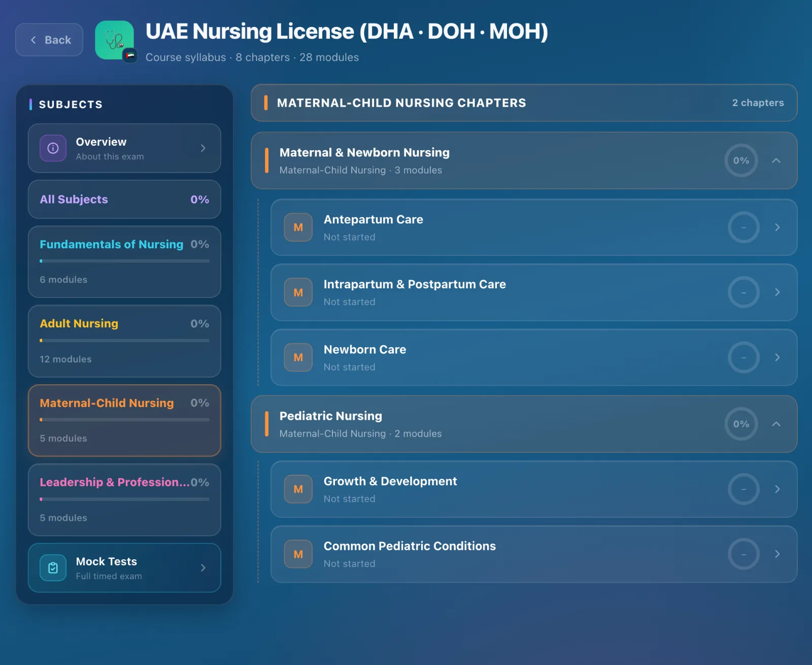The height and width of the screenshot is (665, 812).
Task: Go back using the Back button
Action: tap(49, 40)
